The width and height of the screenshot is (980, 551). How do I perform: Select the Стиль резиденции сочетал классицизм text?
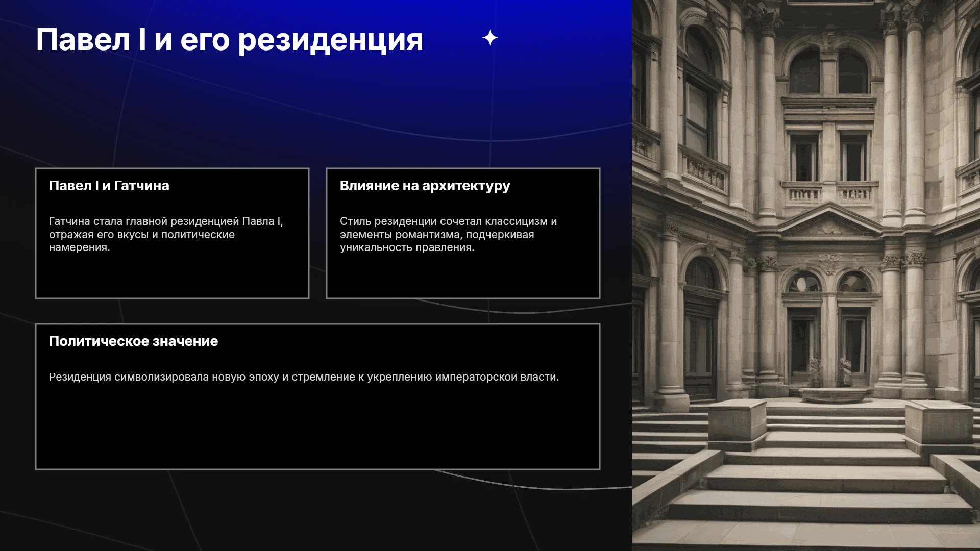[x=448, y=234]
